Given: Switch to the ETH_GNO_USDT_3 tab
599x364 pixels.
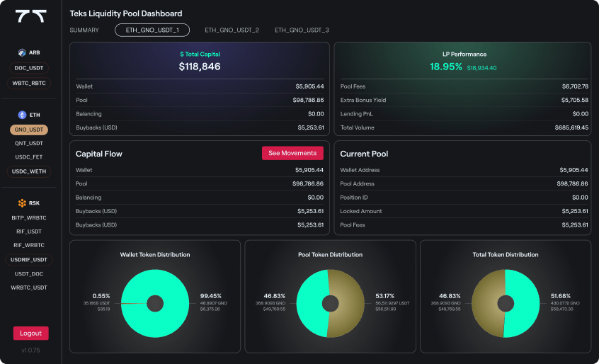Looking at the screenshot, I should pos(302,30).
